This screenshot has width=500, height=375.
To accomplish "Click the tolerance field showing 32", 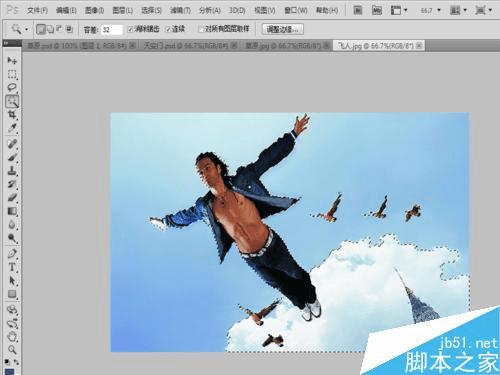I will (112, 30).
